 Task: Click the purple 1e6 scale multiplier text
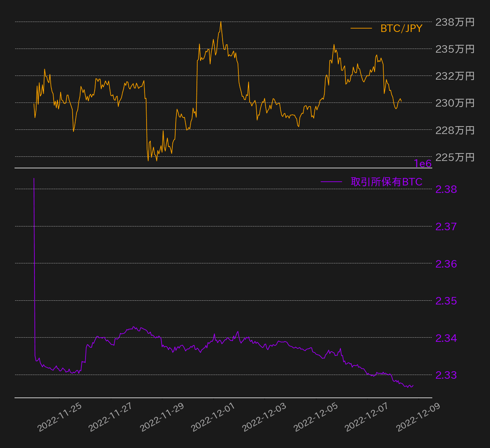point(422,164)
